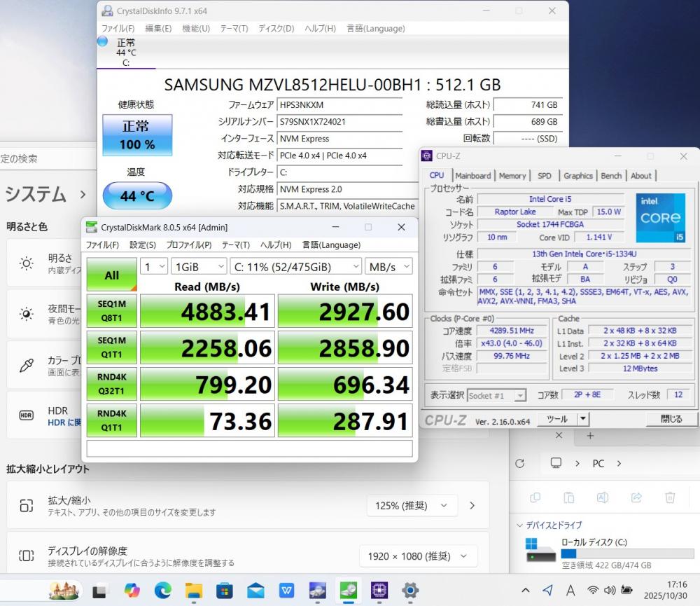Click the refresh icon in File Explorer
This screenshot has height=606, width=700.
pyautogui.click(x=519, y=464)
